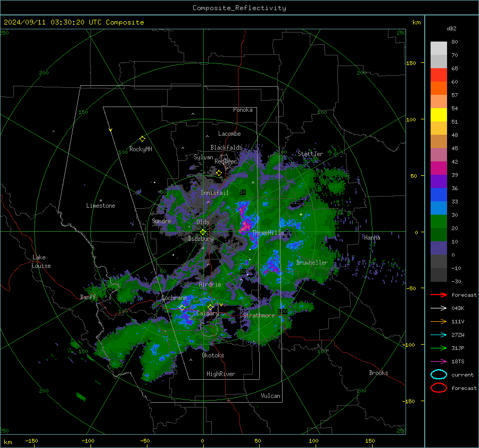Click the Lake Louise label
Image resolution: width=479 pixels, height=448 pixels.
pos(41,262)
